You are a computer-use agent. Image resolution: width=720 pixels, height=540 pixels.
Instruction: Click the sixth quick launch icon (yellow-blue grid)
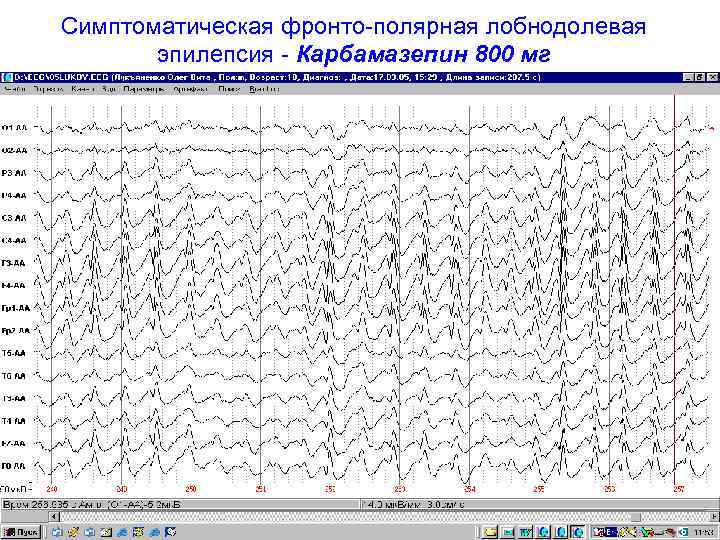pos(138,532)
